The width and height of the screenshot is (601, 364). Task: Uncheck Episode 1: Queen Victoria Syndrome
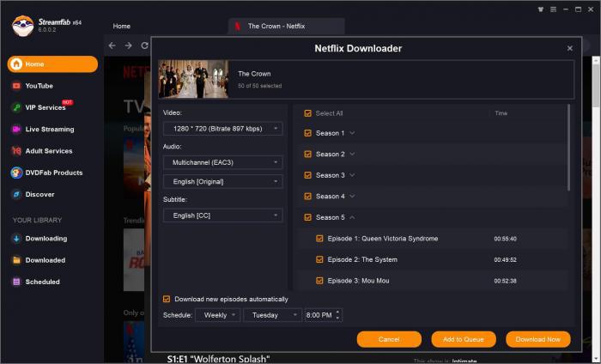319,239
